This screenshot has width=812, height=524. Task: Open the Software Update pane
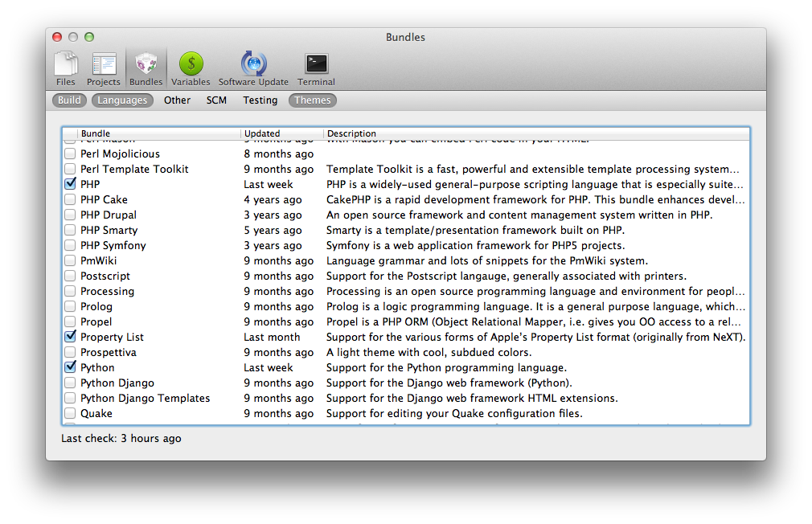click(x=253, y=69)
